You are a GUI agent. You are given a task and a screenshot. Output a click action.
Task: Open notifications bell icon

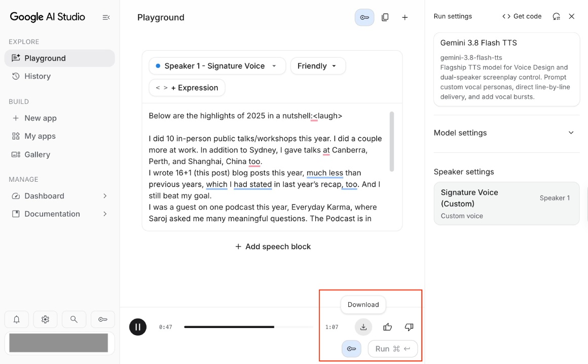[17, 319]
